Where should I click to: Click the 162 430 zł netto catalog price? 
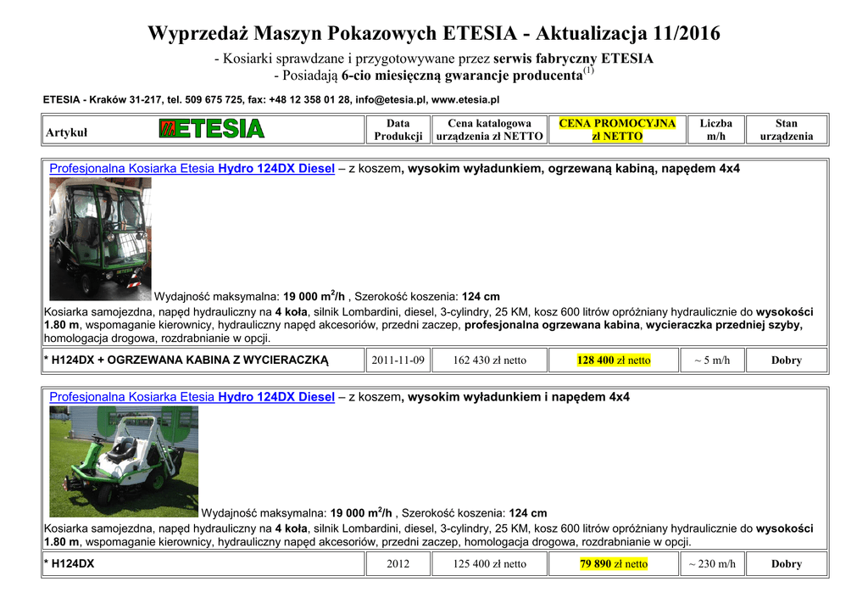489,361
